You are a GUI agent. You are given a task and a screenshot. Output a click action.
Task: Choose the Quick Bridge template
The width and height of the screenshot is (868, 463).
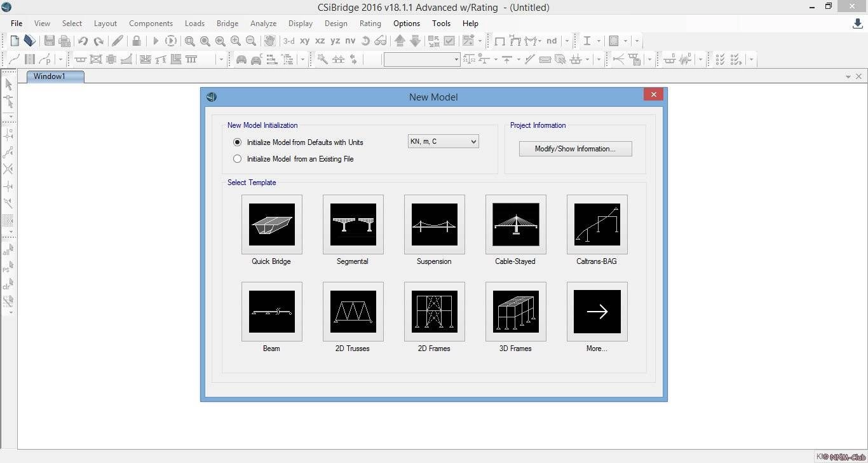[x=272, y=225]
